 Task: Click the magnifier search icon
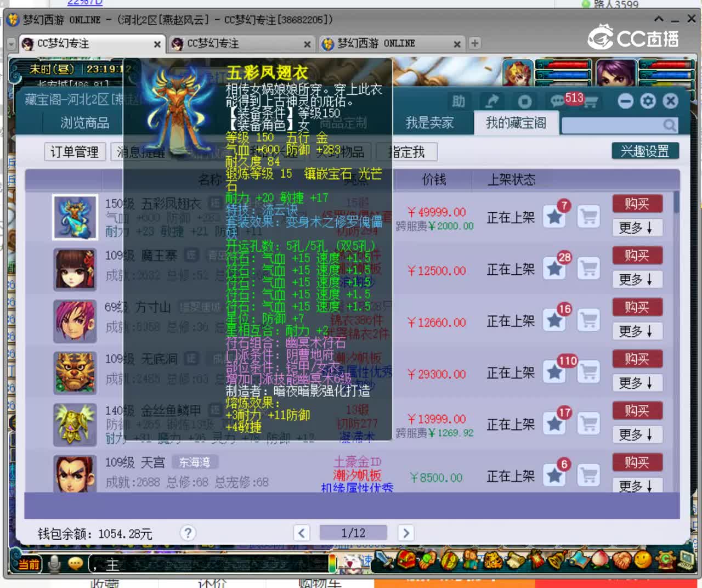coord(669,125)
